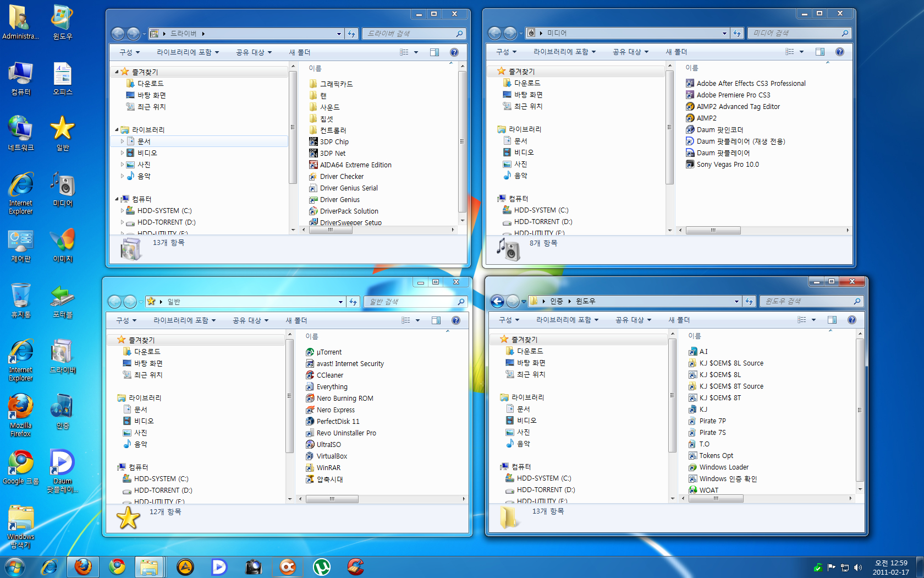Viewport: 924px width, 578px height.
Task: Open VirtualBox shortcut in 일반 window
Action: click(326, 456)
